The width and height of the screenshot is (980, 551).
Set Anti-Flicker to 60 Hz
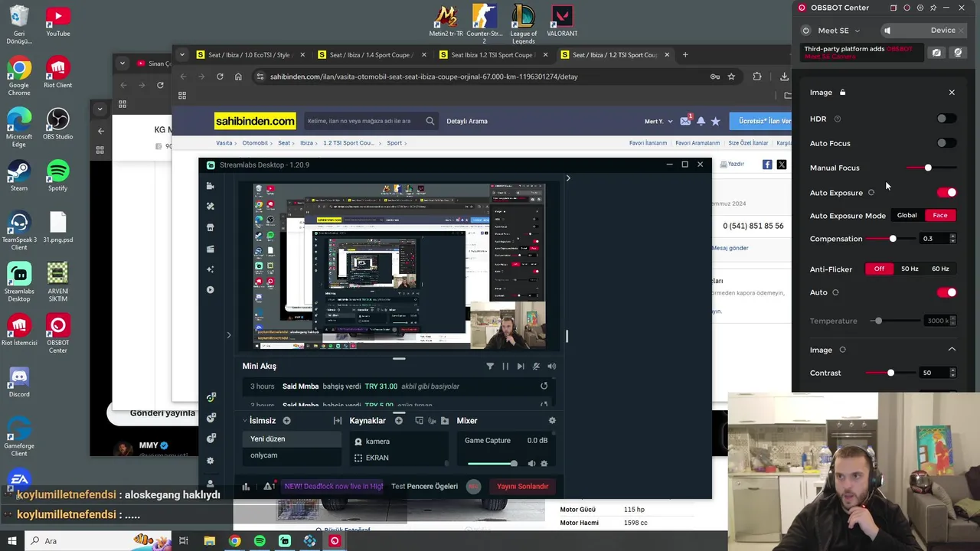[940, 269]
